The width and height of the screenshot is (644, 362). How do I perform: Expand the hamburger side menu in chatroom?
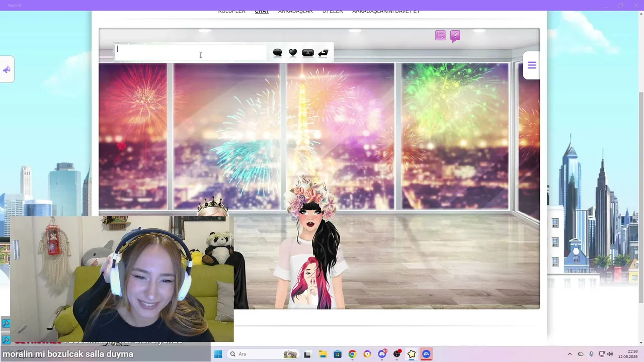coord(532,65)
